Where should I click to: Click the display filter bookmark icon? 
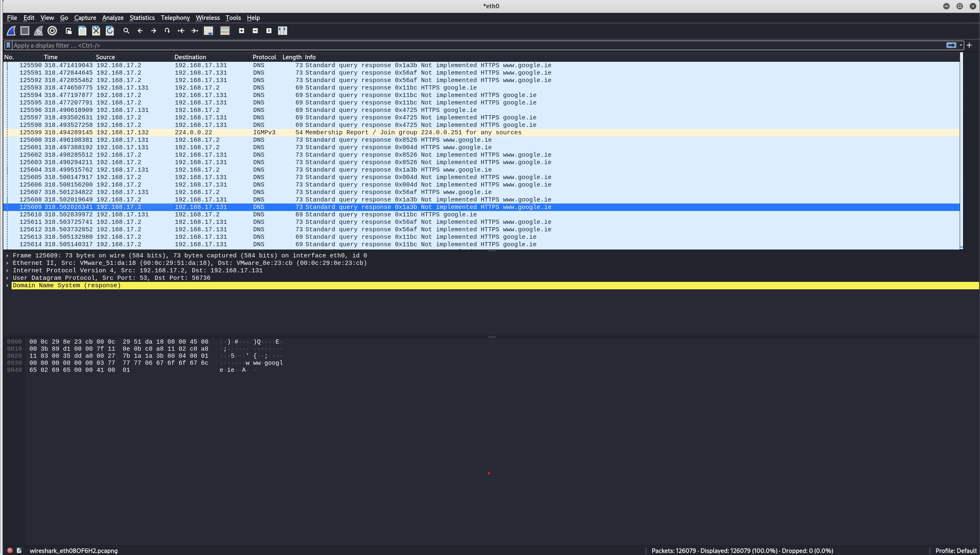click(x=8, y=45)
